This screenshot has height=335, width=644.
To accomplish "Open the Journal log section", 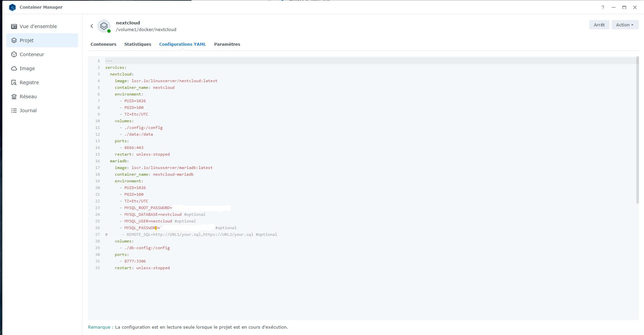I will 42,111.
